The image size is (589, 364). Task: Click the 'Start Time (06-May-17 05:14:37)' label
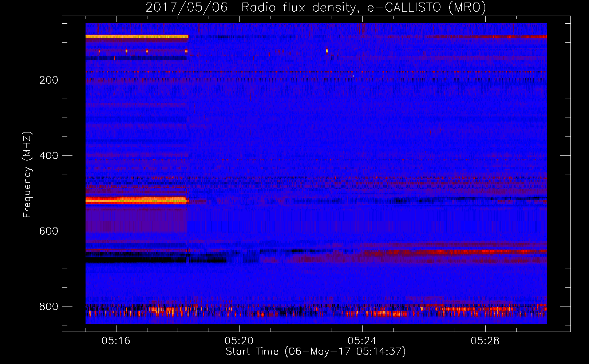click(316, 352)
